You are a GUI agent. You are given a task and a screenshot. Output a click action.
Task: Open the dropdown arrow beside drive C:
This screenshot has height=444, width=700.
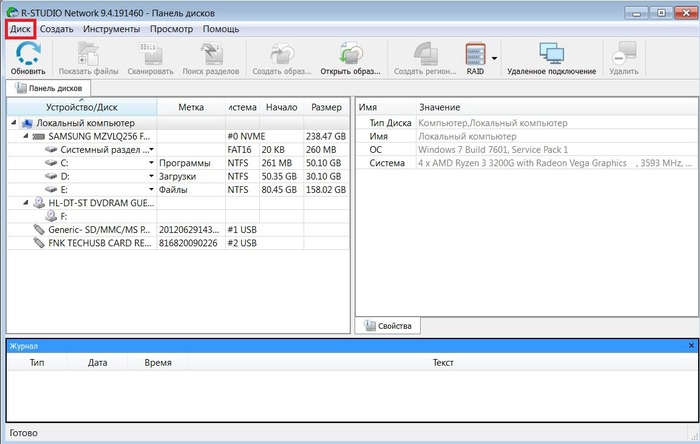click(152, 162)
